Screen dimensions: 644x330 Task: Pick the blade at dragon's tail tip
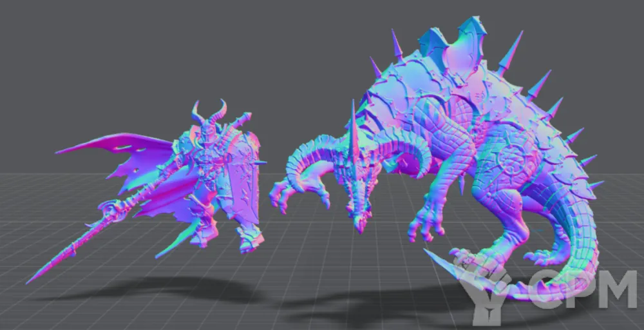coord(444,266)
